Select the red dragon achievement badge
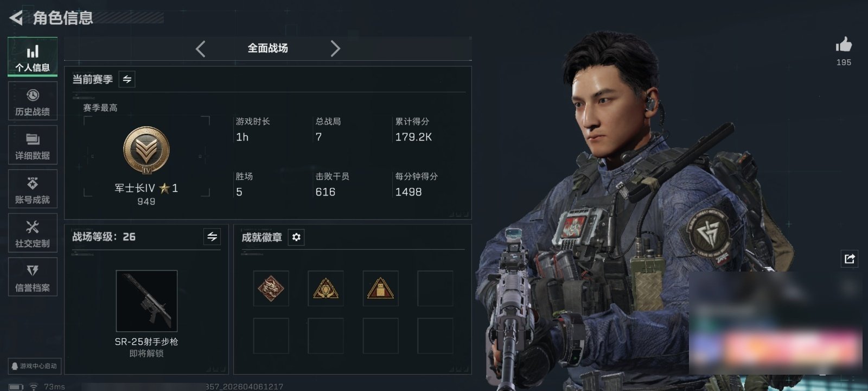 [271, 288]
